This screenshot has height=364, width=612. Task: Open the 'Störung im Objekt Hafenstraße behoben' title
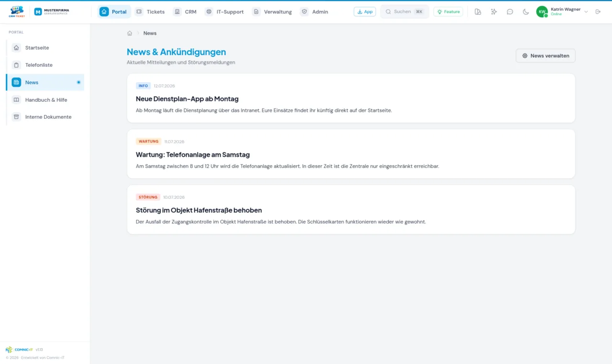(x=199, y=210)
